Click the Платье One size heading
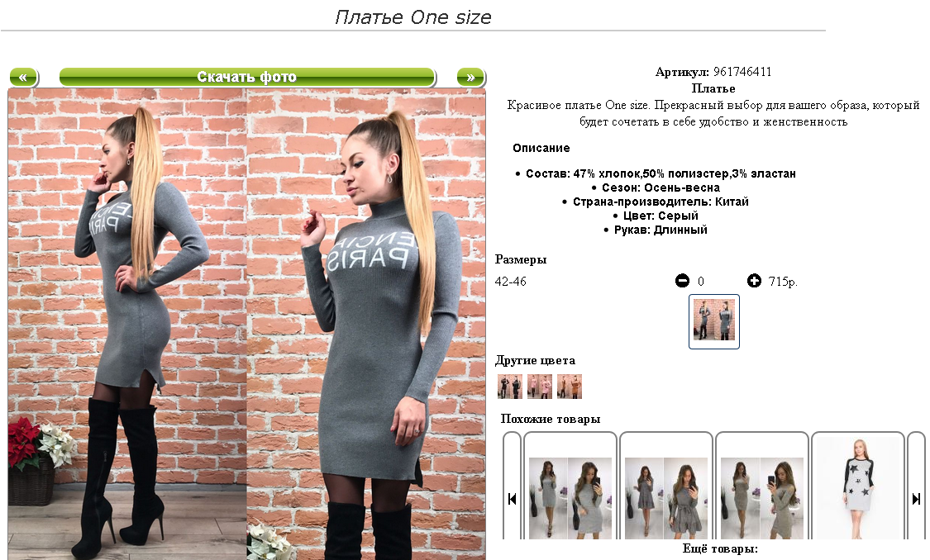Screen dimensions: 930x560 point(413,17)
